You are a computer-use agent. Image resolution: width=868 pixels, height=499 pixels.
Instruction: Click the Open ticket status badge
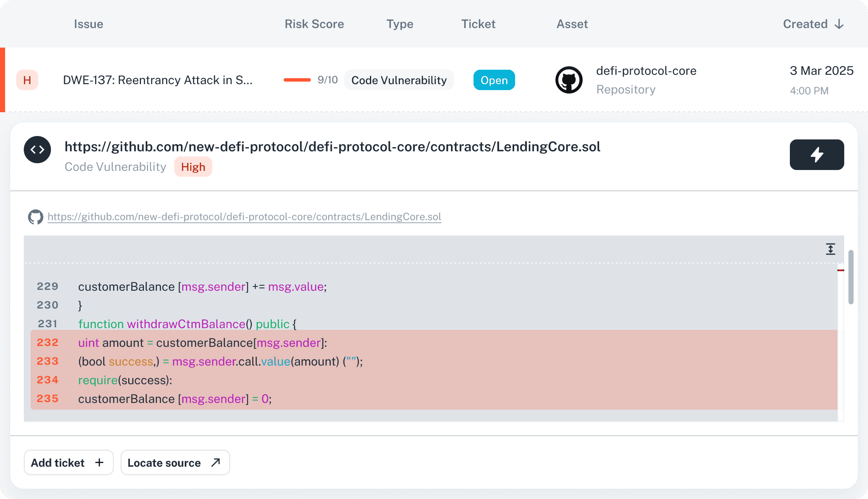(x=494, y=80)
